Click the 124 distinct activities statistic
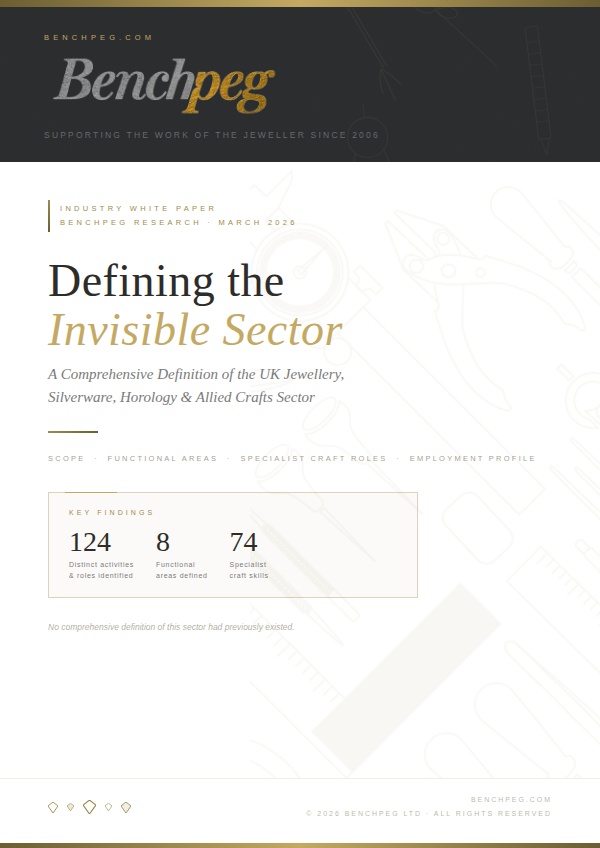The image size is (600, 848). [90, 543]
